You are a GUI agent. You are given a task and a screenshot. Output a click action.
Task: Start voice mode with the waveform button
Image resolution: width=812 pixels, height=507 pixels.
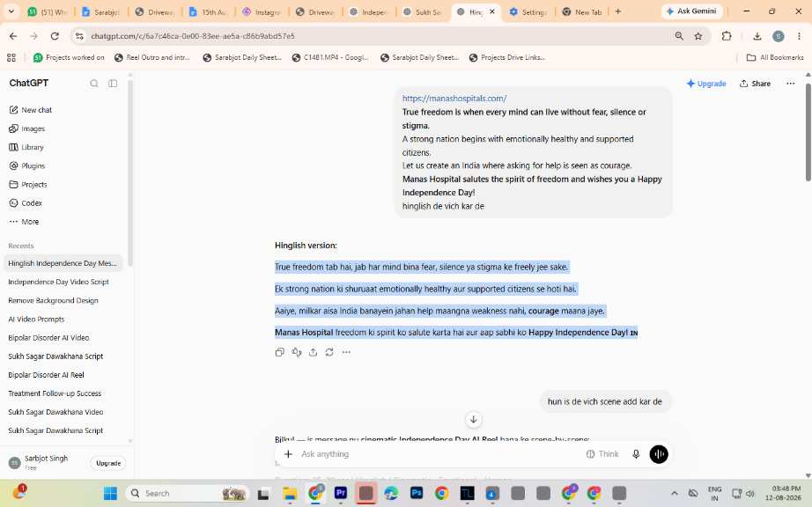tap(659, 454)
